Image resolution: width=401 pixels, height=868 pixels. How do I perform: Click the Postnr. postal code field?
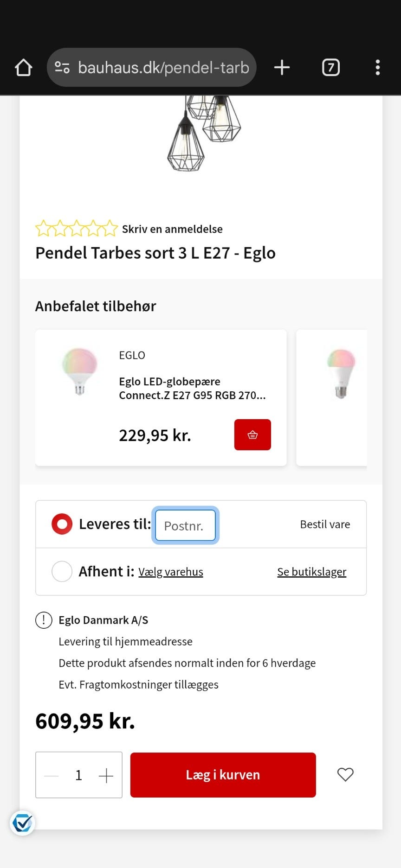pyautogui.click(x=185, y=525)
